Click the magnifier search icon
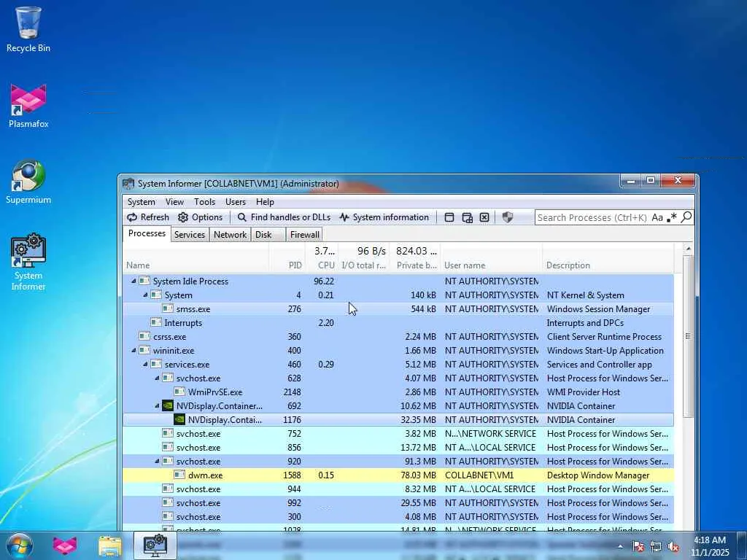Image resolution: width=747 pixels, height=560 pixels. [x=686, y=217]
